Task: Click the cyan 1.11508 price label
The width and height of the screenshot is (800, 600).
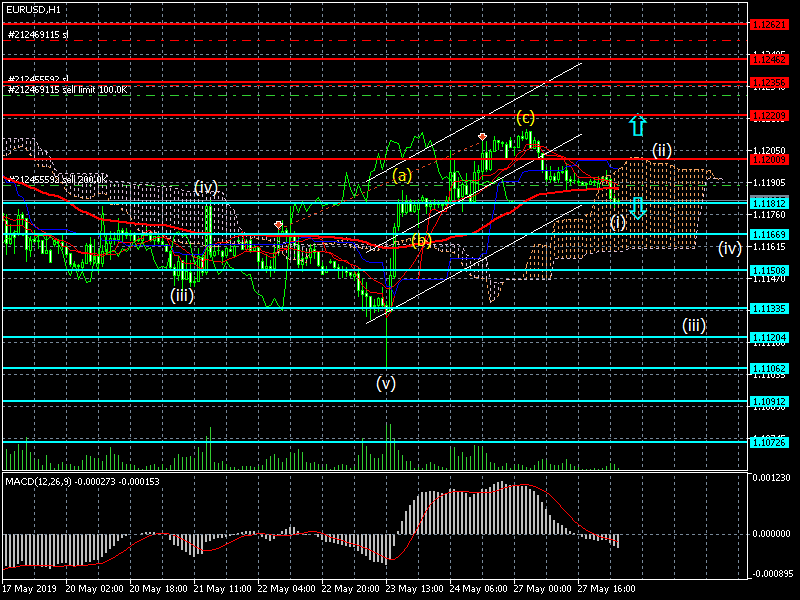Action: [x=768, y=270]
